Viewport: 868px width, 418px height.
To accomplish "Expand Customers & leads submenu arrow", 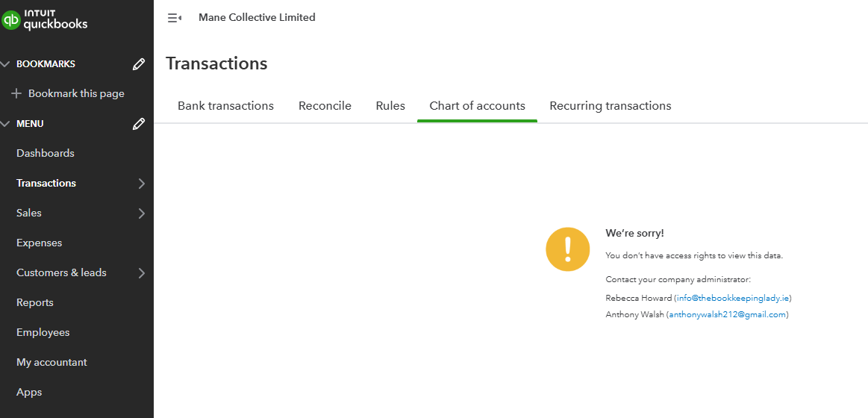I will (142, 273).
